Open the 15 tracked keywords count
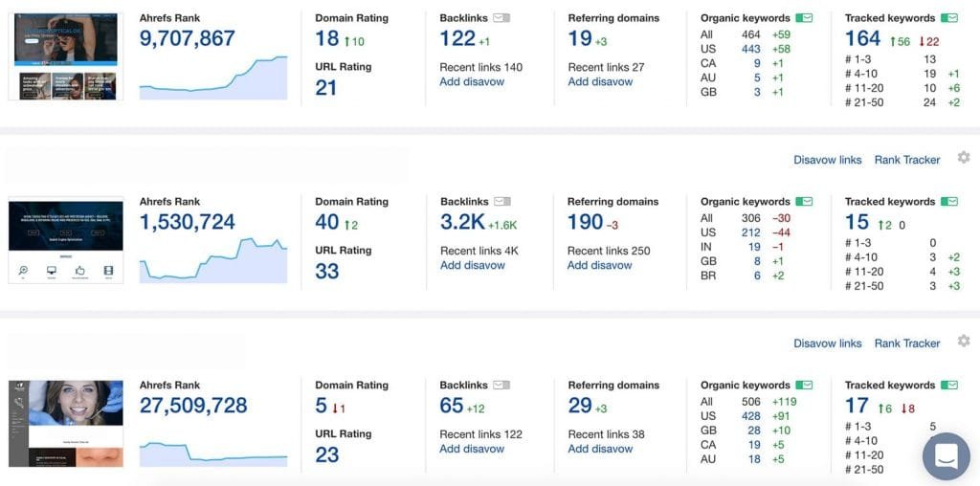The height and width of the screenshot is (486, 980). coord(857,222)
